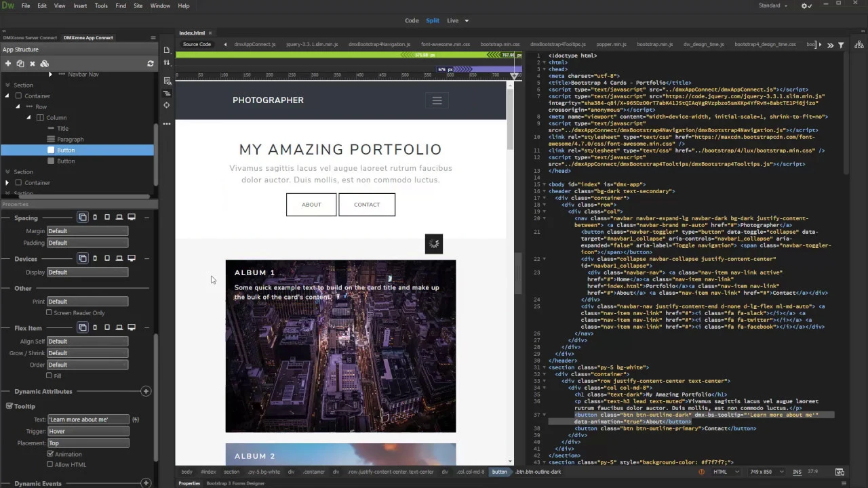Select tablet icon in Devices row
Viewport: 868px width, 488px height.
(x=107, y=258)
